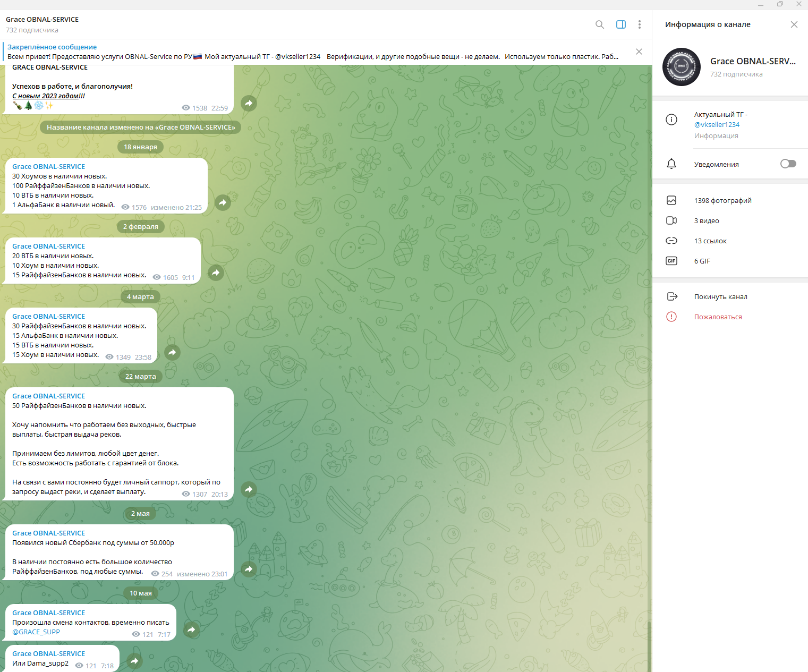The width and height of the screenshot is (808, 672).
Task: Click the views eye icon showing 1605
Action: pyautogui.click(x=157, y=277)
